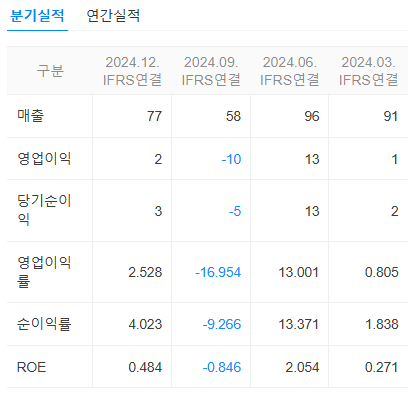Click the 2024.06. IFRS연결 column header
The image size is (414, 396).
click(290, 71)
